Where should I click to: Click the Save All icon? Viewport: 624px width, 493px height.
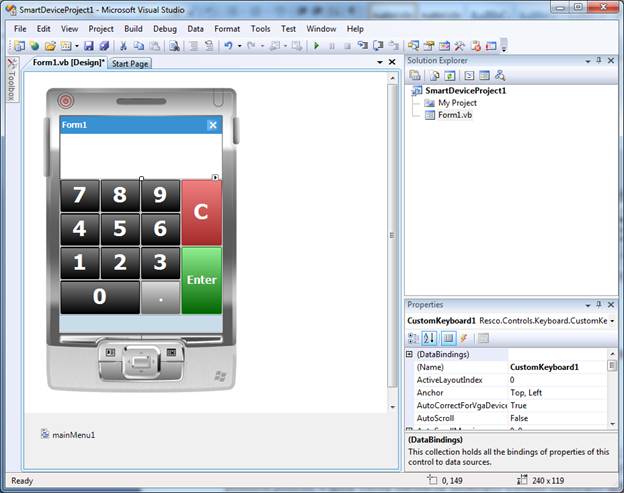pos(104,46)
